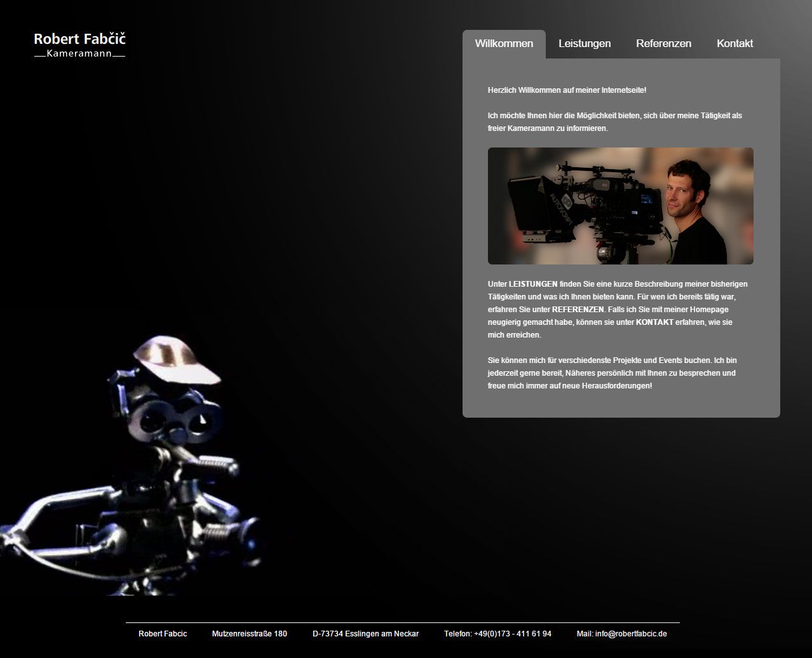Click the bold KONTAKT word in text
This screenshot has width=812, height=658.
tap(654, 322)
